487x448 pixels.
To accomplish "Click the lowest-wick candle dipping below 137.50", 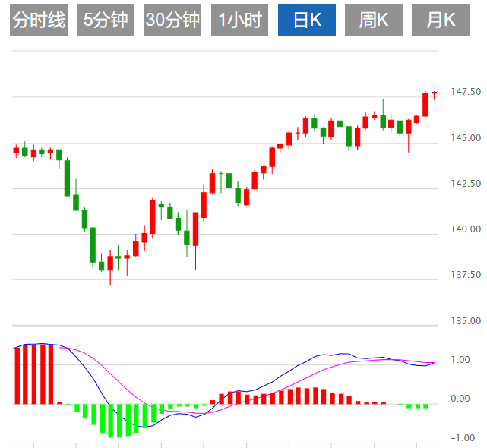I will (110, 267).
